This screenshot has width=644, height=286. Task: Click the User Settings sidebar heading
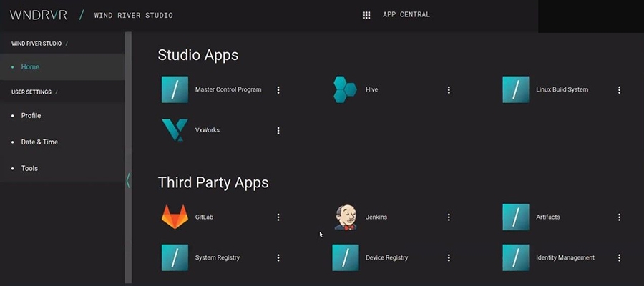tap(31, 92)
